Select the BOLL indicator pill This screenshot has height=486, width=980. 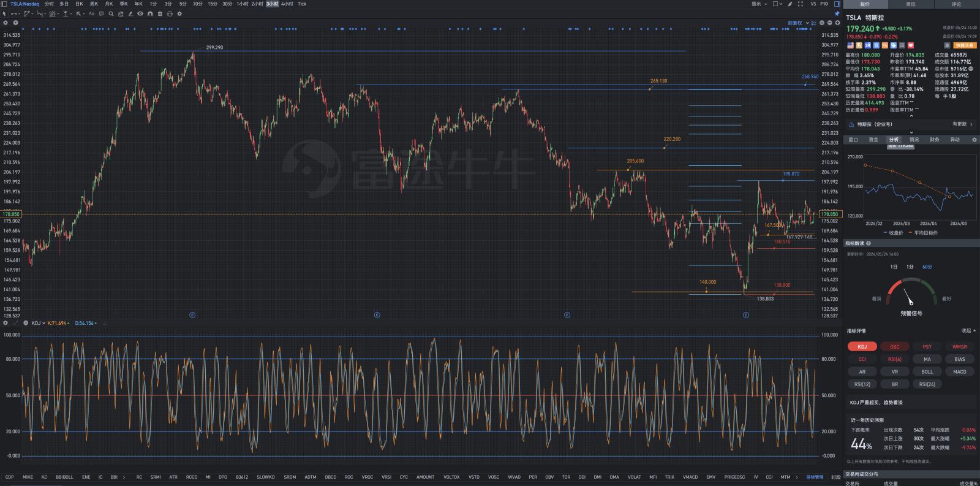927,372
